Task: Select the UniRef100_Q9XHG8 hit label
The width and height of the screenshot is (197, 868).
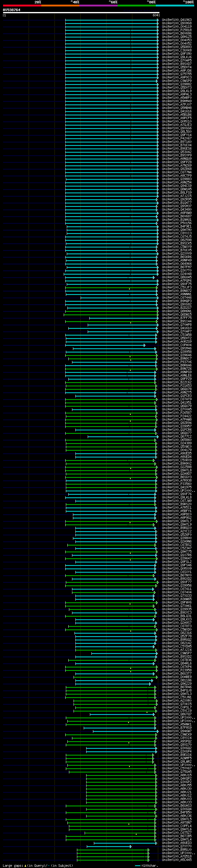Action: coord(177,23)
